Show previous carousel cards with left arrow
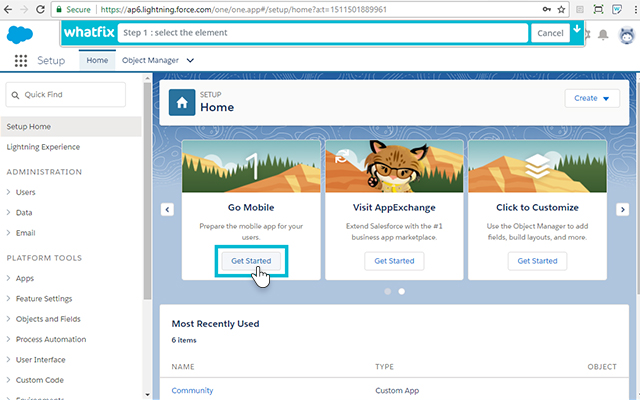 [167, 210]
